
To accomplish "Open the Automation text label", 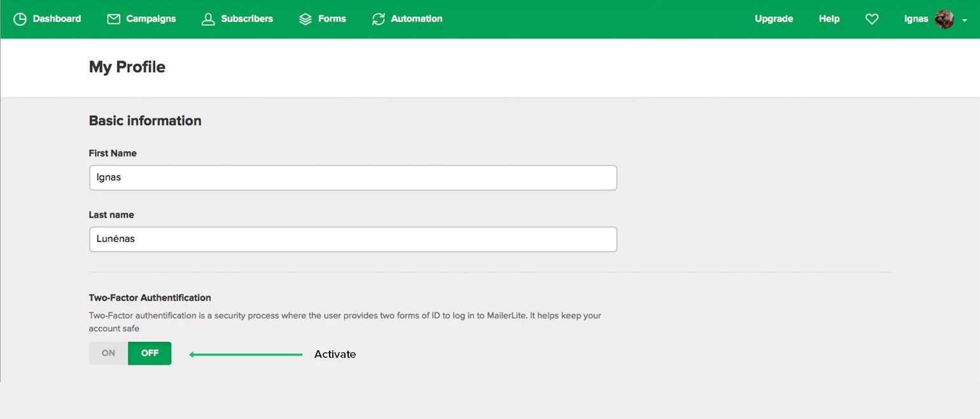I will (417, 19).
